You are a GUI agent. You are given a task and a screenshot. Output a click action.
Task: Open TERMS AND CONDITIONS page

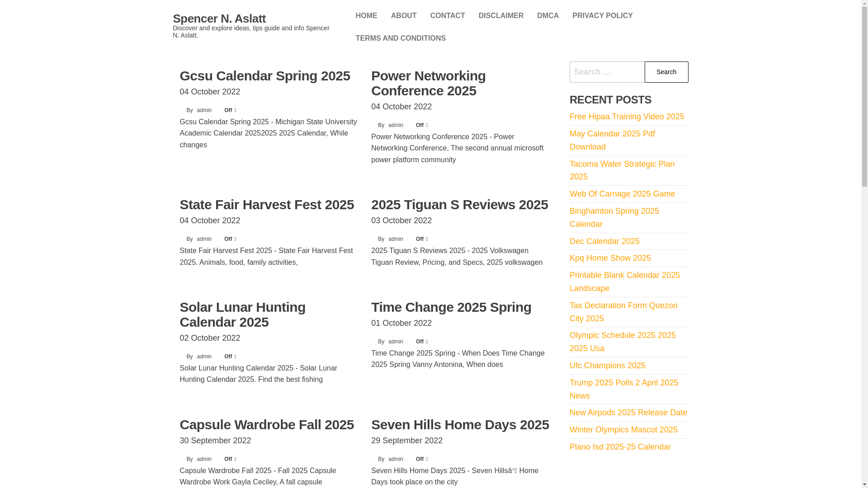pos(401,38)
